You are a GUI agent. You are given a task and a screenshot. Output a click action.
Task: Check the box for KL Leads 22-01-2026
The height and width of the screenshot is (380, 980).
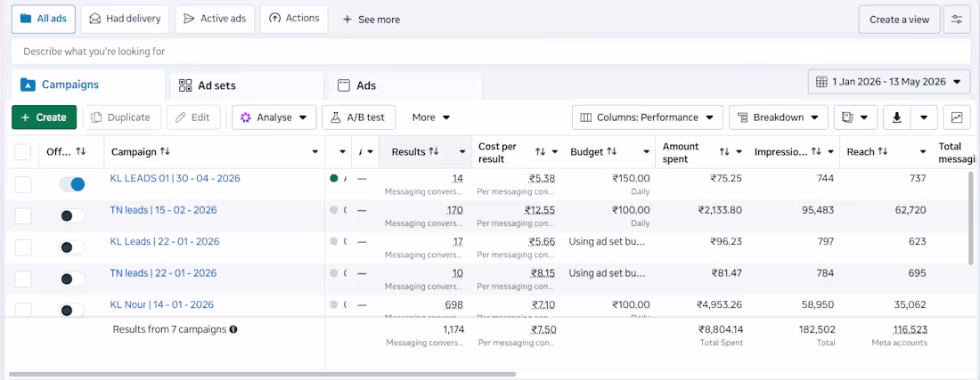22,247
